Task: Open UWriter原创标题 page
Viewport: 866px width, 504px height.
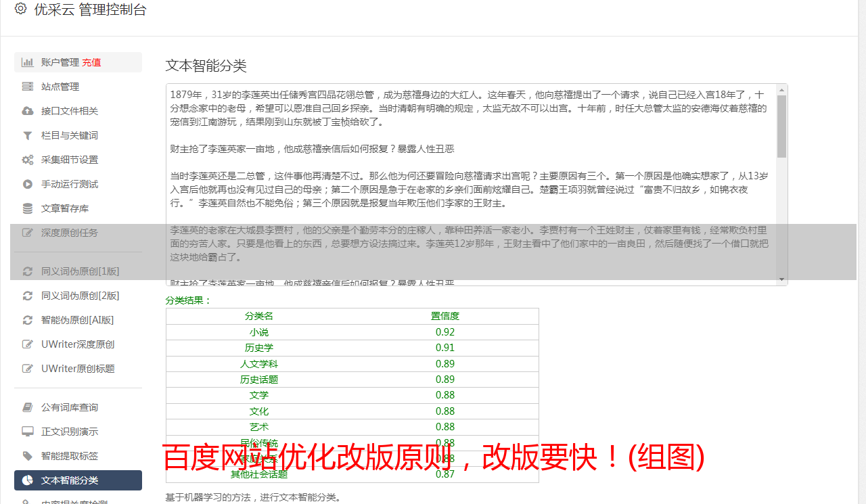Action: pyautogui.click(x=78, y=369)
